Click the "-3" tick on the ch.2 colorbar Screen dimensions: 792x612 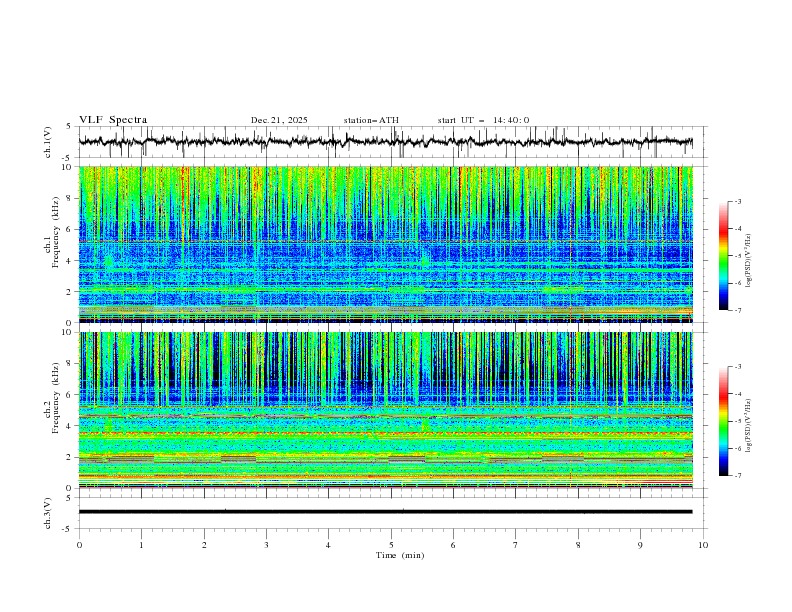737,367
